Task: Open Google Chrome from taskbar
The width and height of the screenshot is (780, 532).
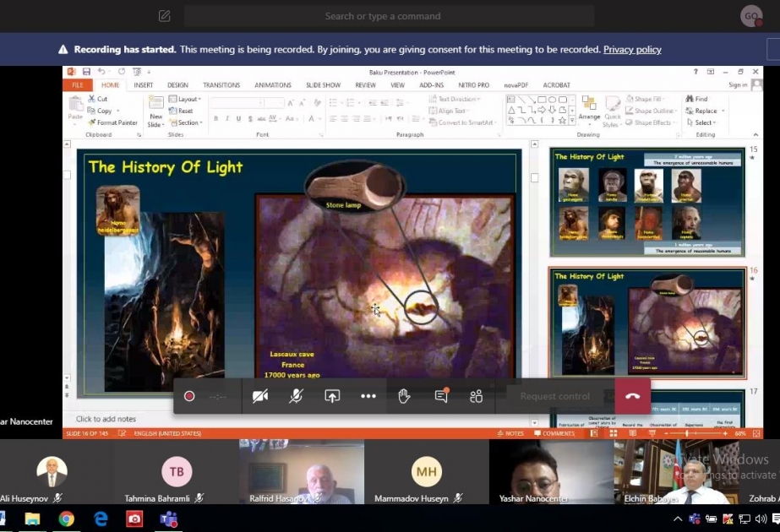Action: click(66, 519)
